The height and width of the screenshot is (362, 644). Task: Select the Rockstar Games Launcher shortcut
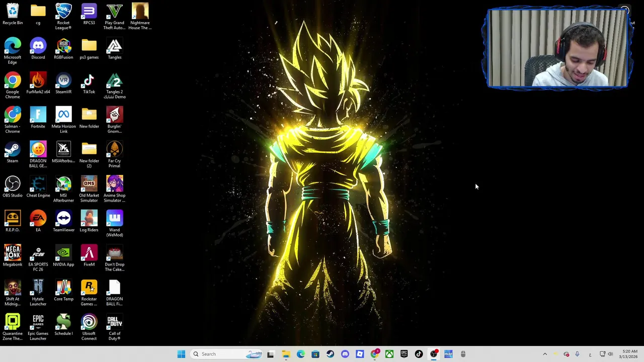(x=89, y=293)
